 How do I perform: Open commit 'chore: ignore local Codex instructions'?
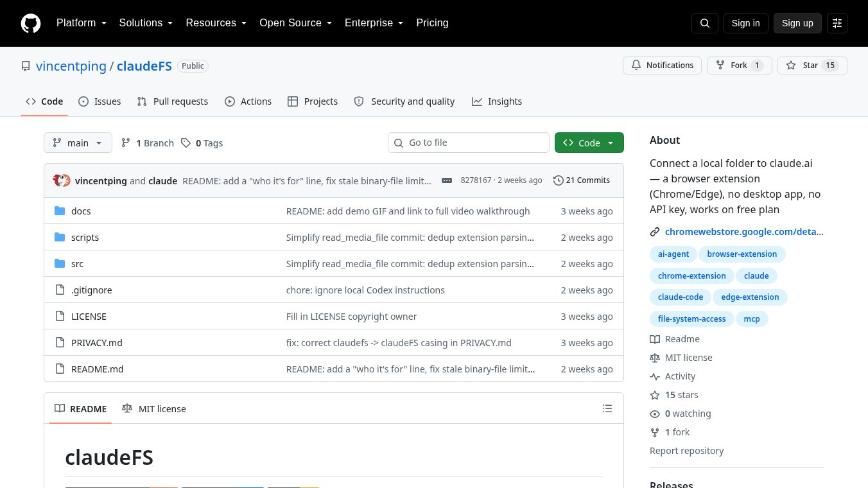point(365,290)
